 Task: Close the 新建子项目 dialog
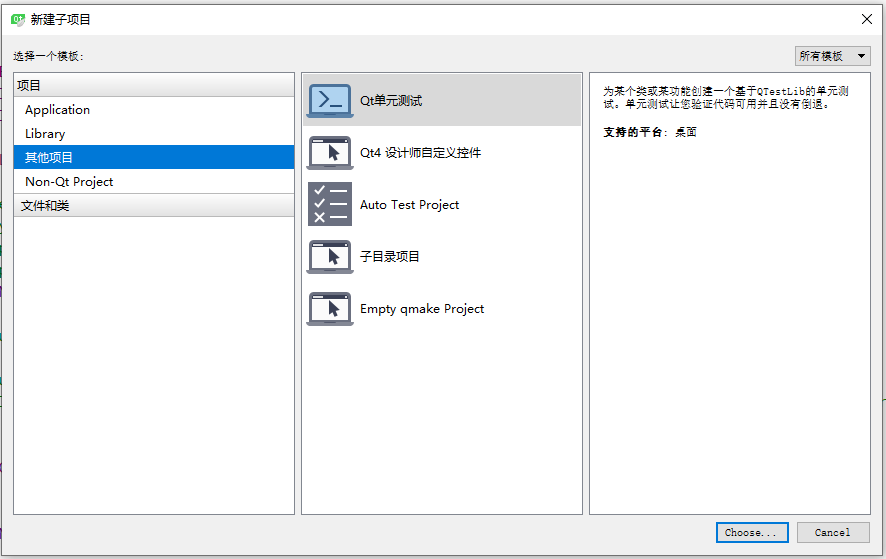pos(867,19)
